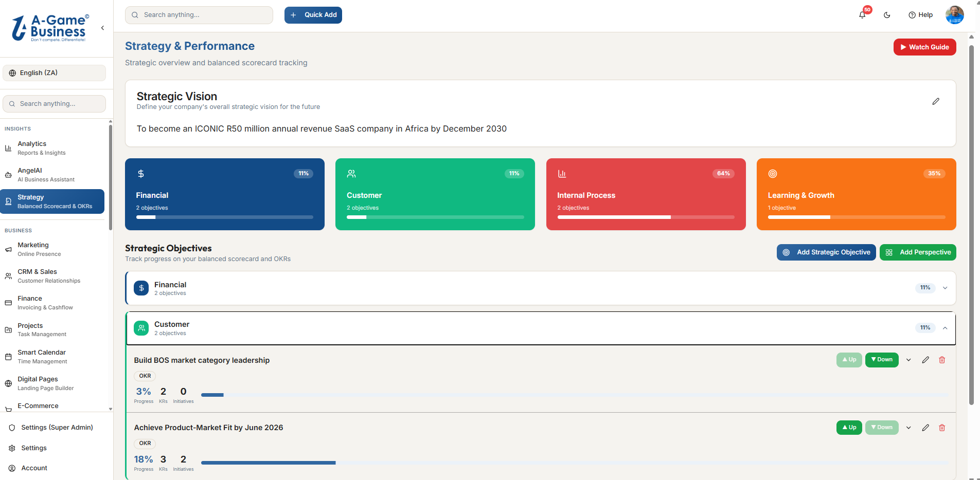Click the Smart Calendar sidebar icon
The height and width of the screenshot is (480, 980).
pos(8,357)
